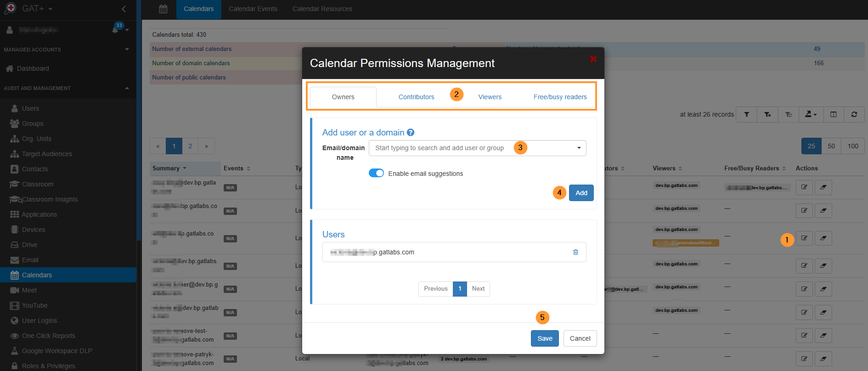Open the Calendar Resources tab
Screen dimensions: 868x371
click(322, 9)
